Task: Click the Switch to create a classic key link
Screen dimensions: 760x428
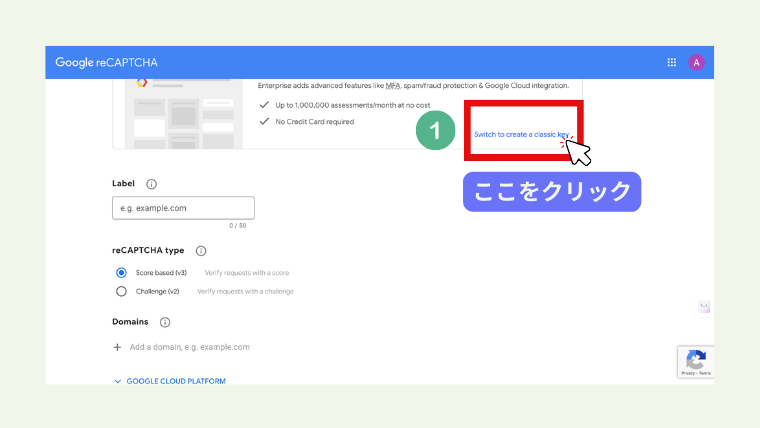Action: (523, 134)
